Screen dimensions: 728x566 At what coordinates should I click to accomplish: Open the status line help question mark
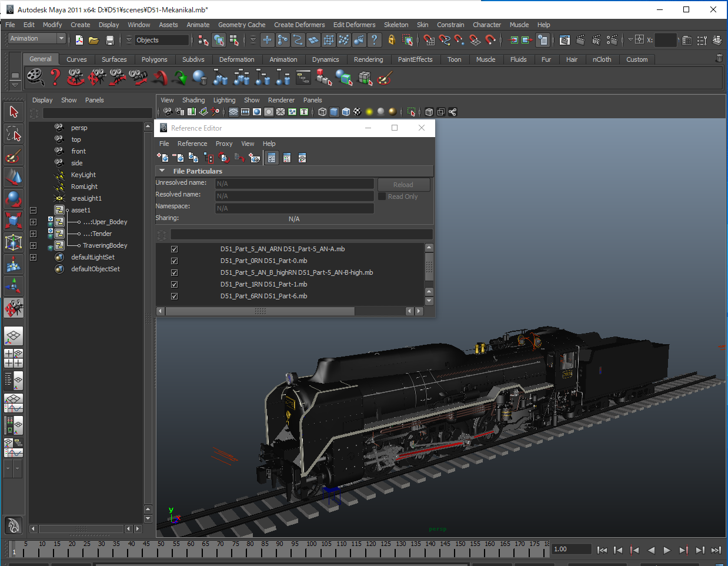(x=374, y=40)
